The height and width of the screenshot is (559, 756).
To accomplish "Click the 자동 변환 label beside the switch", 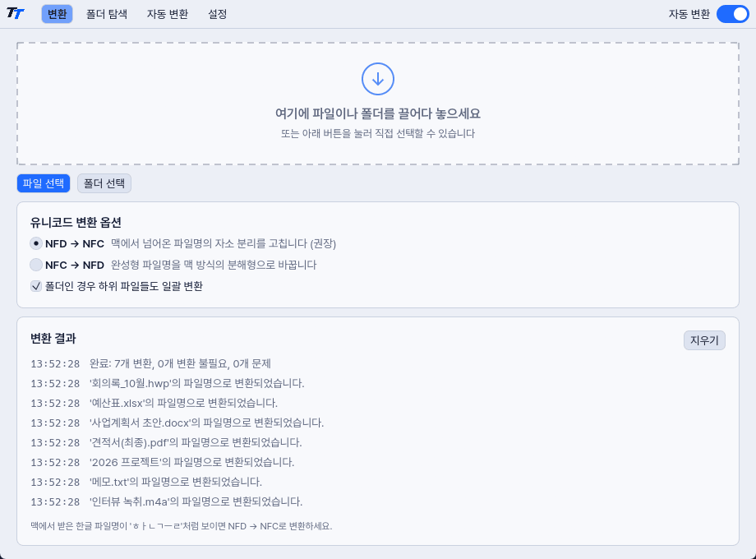I will point(689,14).
